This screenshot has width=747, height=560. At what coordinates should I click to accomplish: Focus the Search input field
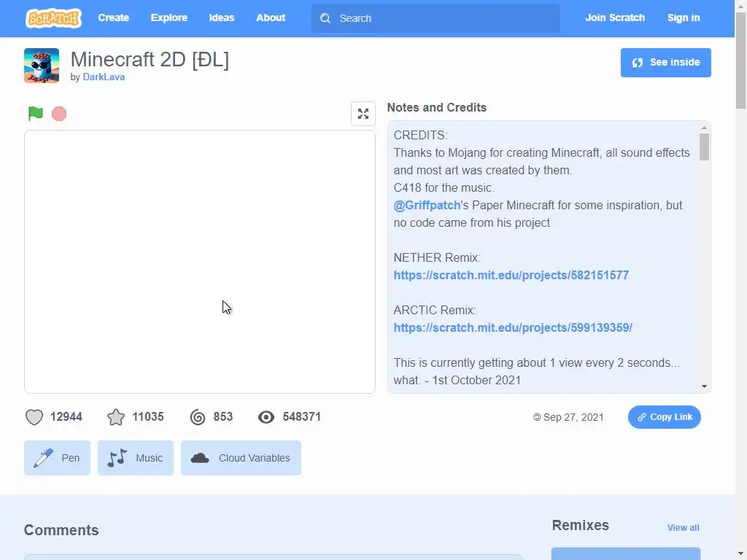pos(436,18)
